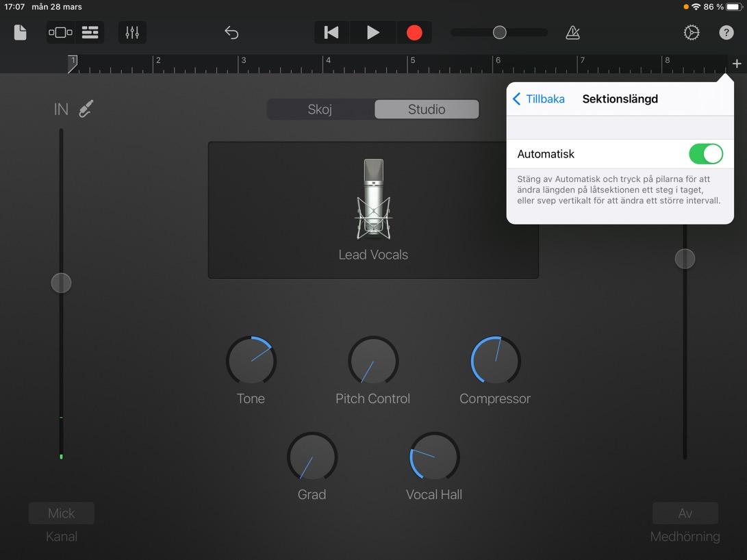
Task: Select the Studio tab
Action: tap(427, 109)
